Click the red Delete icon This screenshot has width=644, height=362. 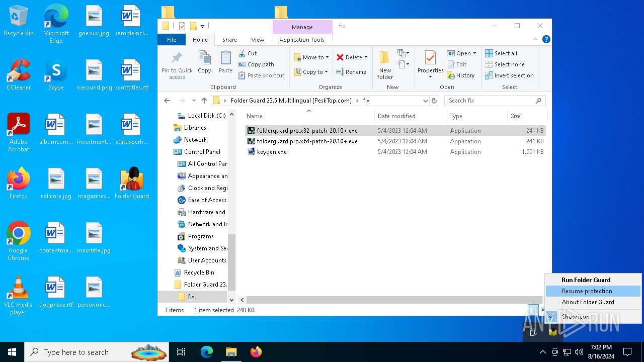pyautogui.click(x=340, y=57)
